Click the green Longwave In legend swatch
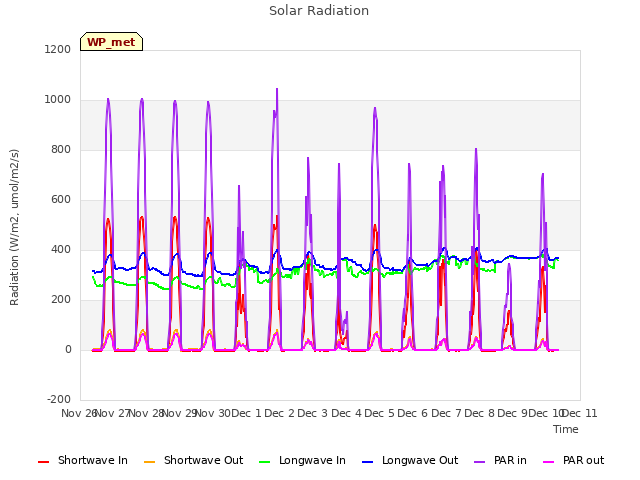Screen dimensions: 640x480 coord(264,462)
